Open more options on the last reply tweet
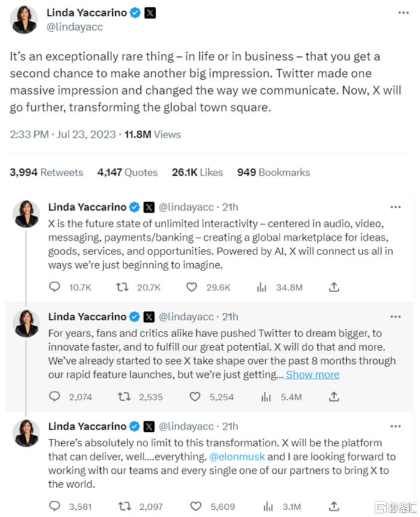Image resolution: width=420 pixels, height=517 pixels. pos(395,426)
